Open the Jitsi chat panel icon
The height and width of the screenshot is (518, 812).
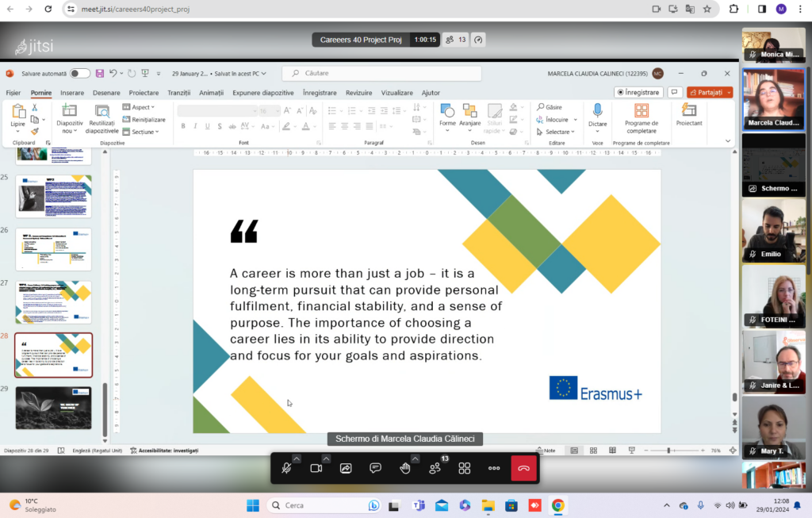pos(375,468)
